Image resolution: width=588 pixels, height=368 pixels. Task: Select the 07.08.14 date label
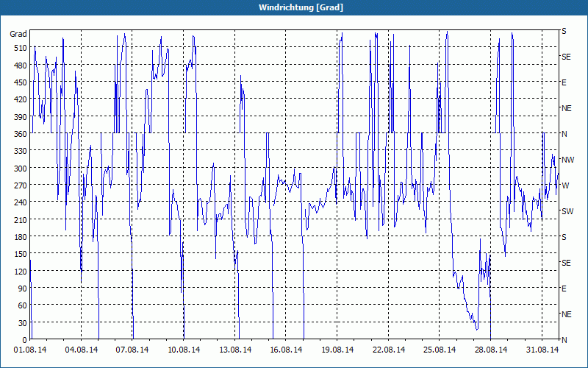pos(132,350)
